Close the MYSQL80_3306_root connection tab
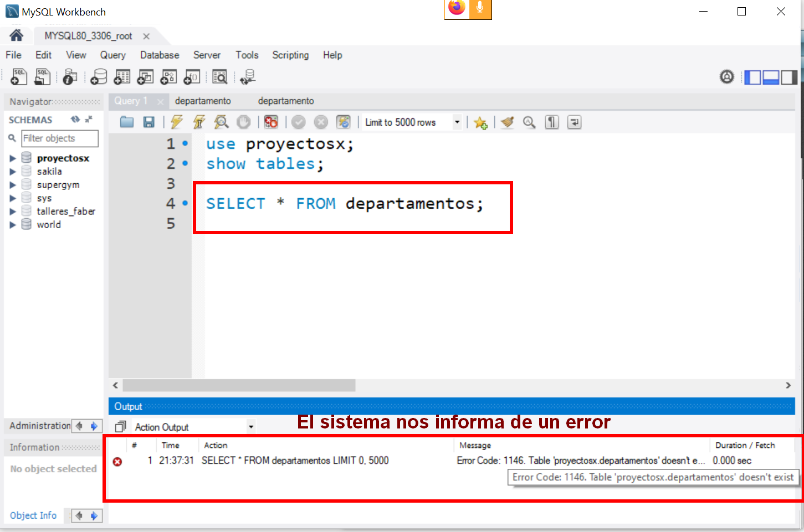This screenshot has width=804, height=532. click(x=146, y=36)
